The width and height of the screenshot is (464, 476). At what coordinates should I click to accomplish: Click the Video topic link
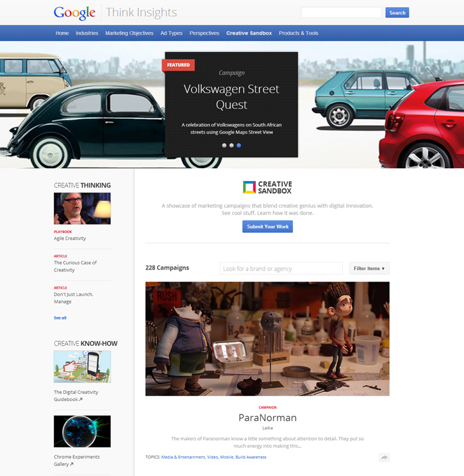coord(212,457)
